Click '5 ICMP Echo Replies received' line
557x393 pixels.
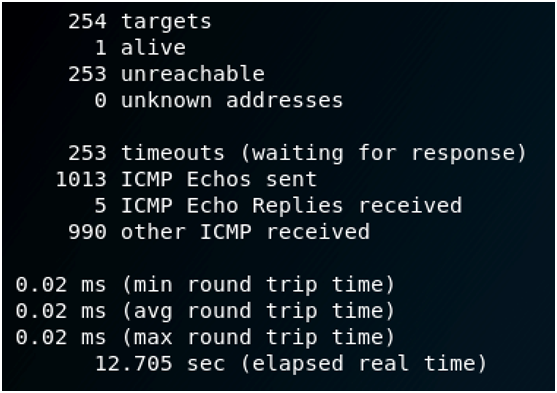pyautogui.click(x=278, y=206)
